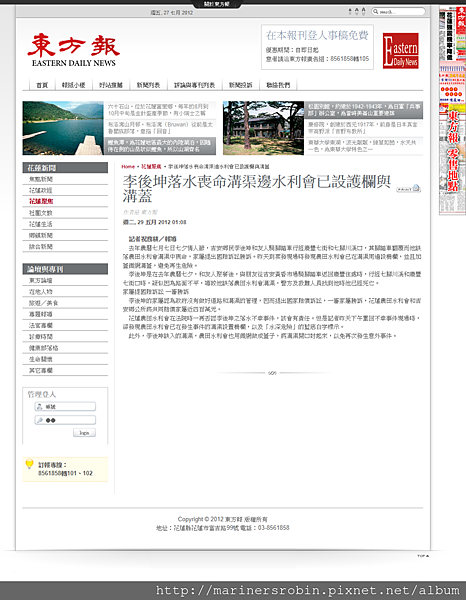
Task: Click the lightbulb icon in the subscription box
Action: click(29, 463)
